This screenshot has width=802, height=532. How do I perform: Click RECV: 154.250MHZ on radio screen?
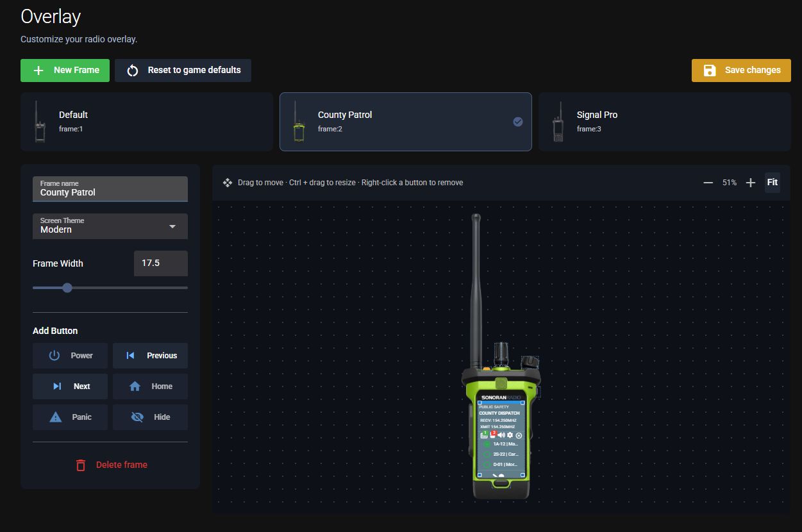(499, 420)
